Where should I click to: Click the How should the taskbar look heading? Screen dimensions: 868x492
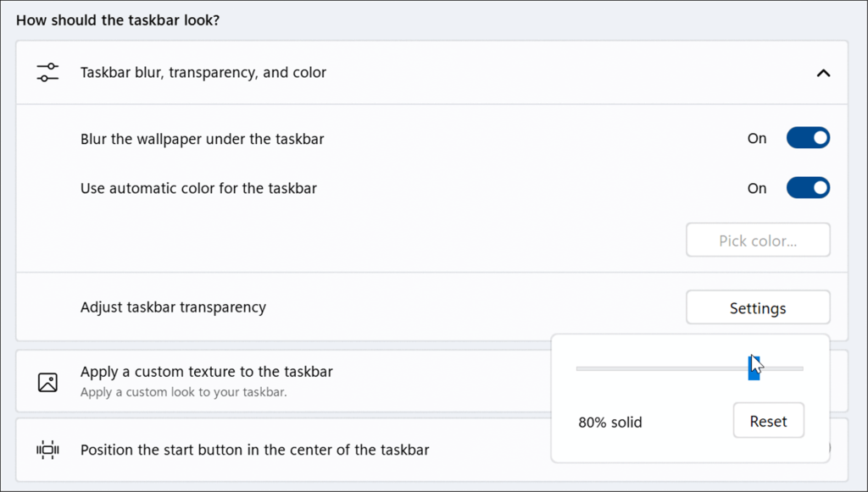[x=117, y=20]
